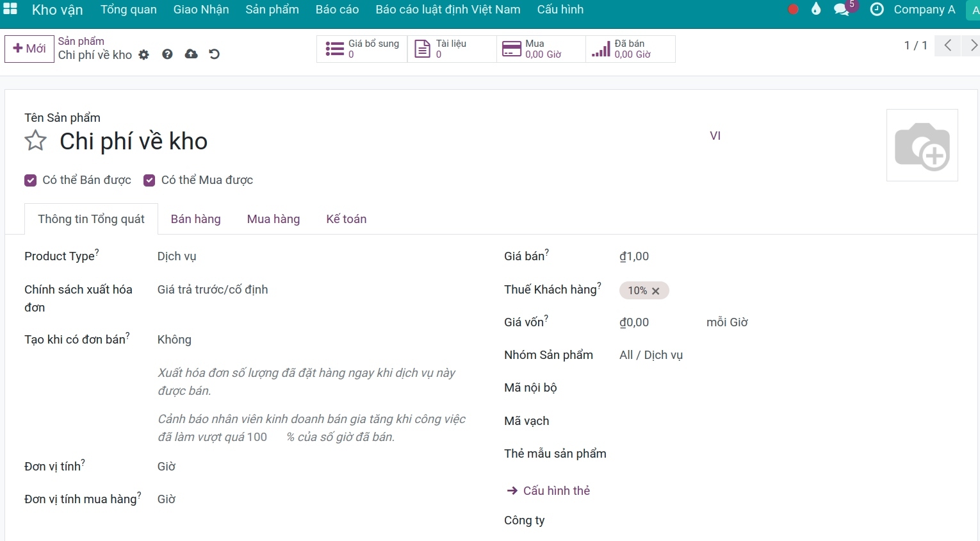Open Chính sách xuất hóa đơn dropdown
Screen dimensions: 980x541
point(313,290)
